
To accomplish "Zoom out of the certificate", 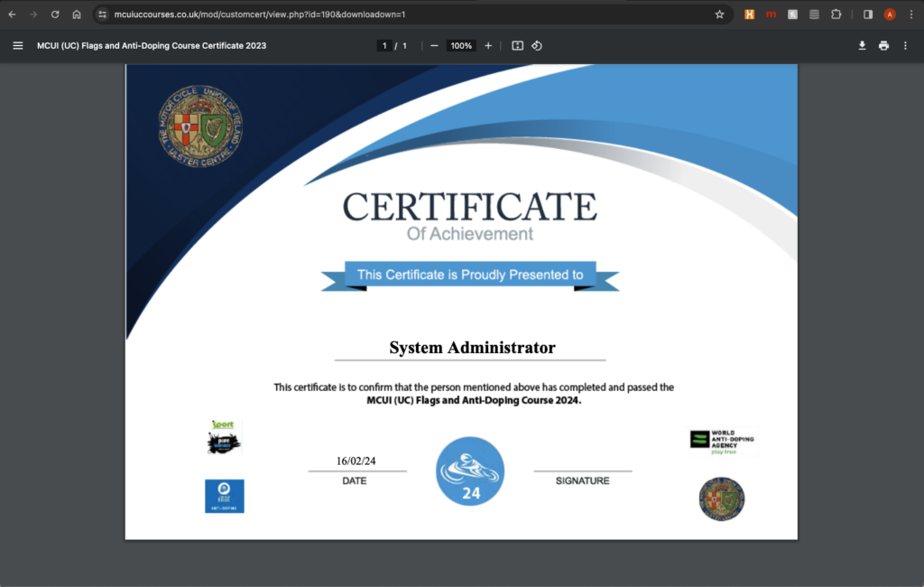I will tap(434, 45).
